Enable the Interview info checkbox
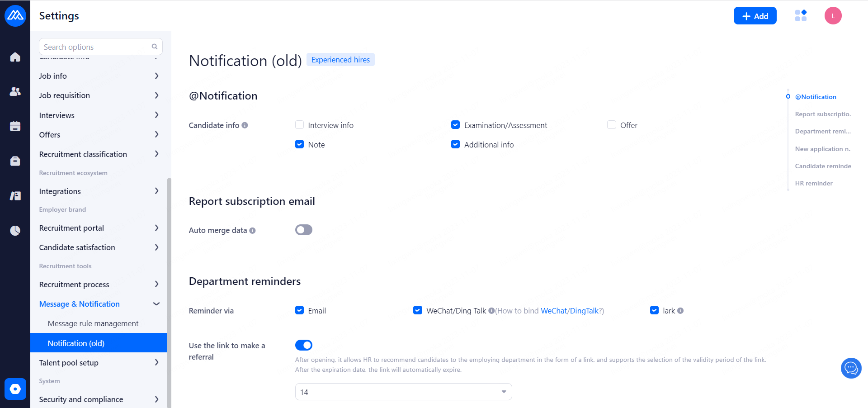The height and width of the screenshot is (408, 868). [299, 125]
